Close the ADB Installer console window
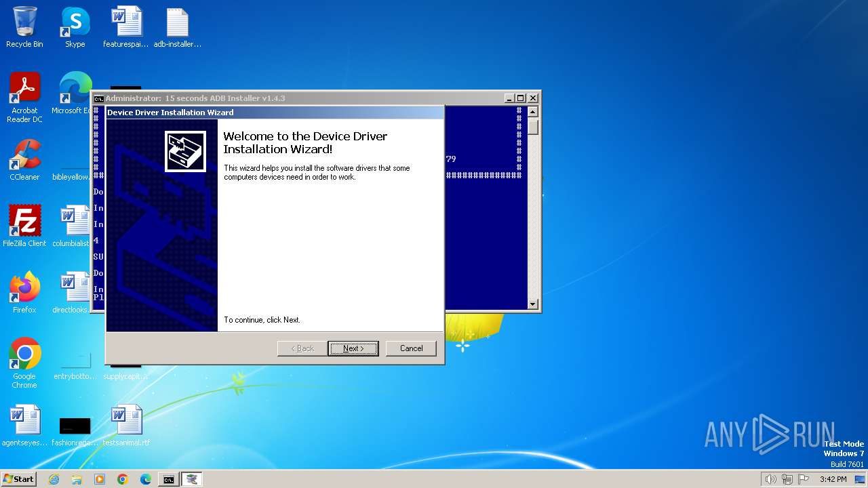Image resolution: width=868 pixels, height=488 pixels. tap(532, 98)
